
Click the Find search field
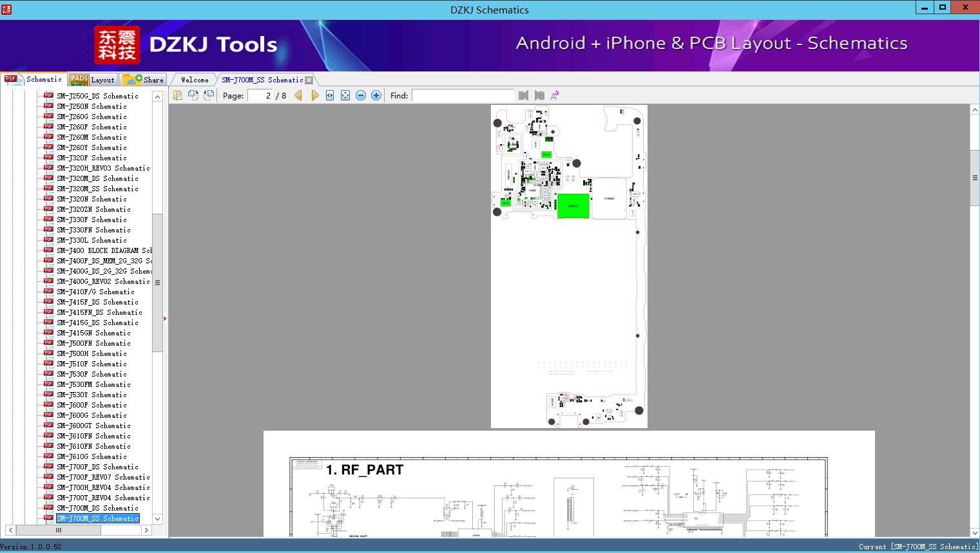click(x=463, y=95)
